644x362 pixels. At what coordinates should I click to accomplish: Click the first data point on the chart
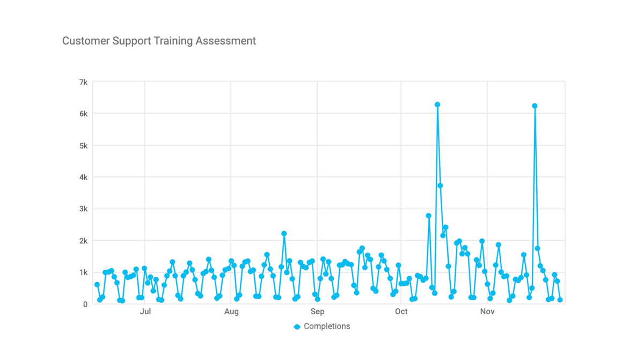click(x=97, y=284)
